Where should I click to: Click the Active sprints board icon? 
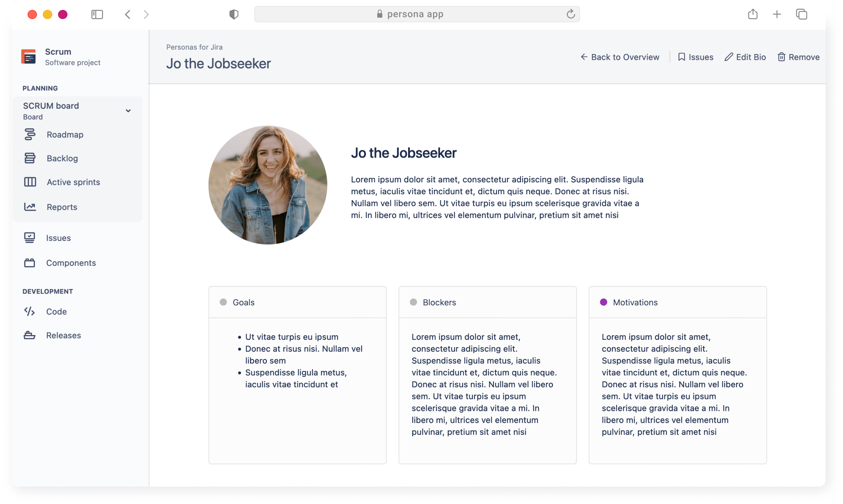pos(30,182)
